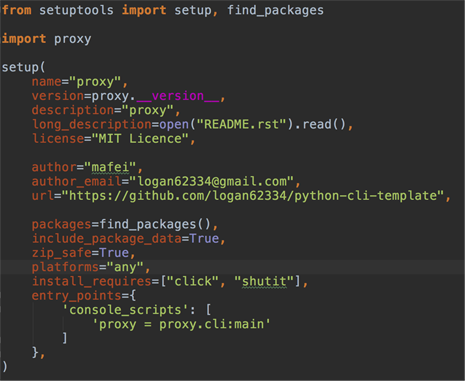The height and width of the screenshot is (381, 465).
Task: Click the "click" string in install_requires
Action: click(193, 282)
